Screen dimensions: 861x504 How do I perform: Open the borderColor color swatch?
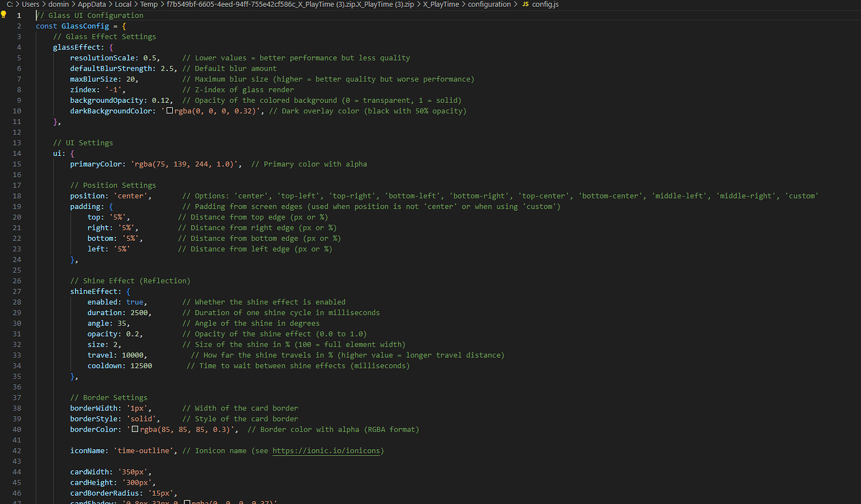point(135,430)
